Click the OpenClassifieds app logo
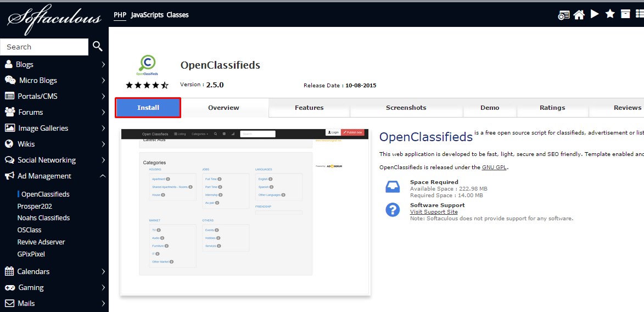644x312 pixels. tap(148, 66)
